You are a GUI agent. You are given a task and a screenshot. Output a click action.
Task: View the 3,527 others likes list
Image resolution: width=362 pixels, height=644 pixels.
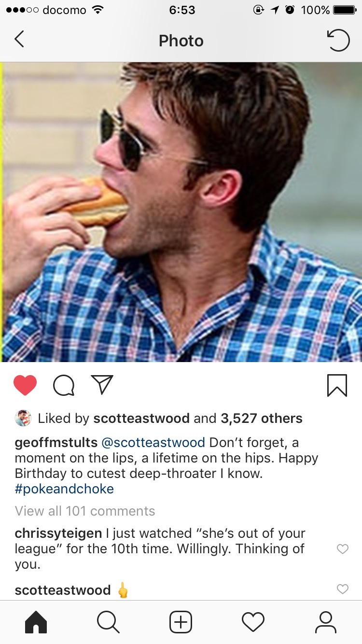[262, 418]
